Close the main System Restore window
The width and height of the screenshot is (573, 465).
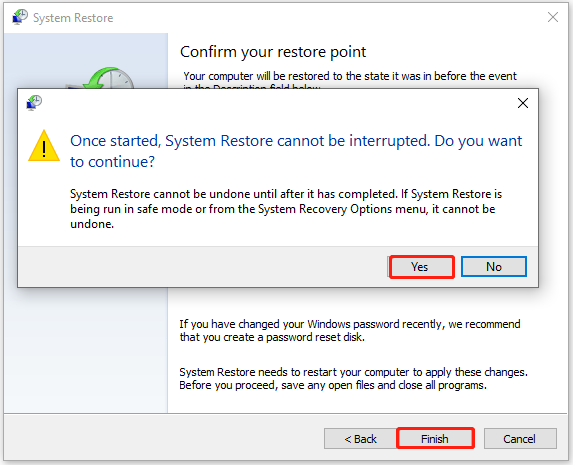tap(553, 17)
